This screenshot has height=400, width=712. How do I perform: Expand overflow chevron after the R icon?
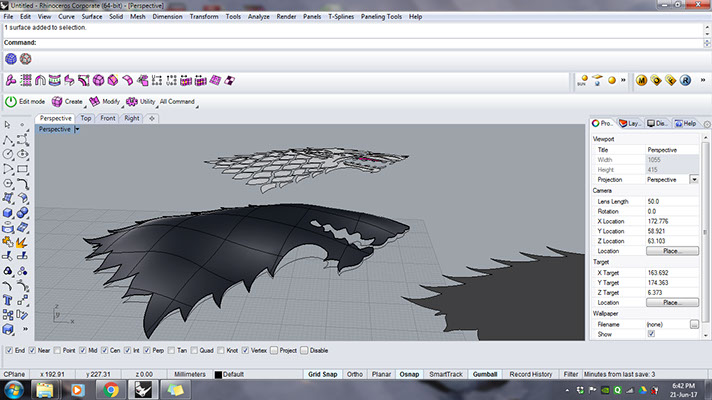(702, 80)
